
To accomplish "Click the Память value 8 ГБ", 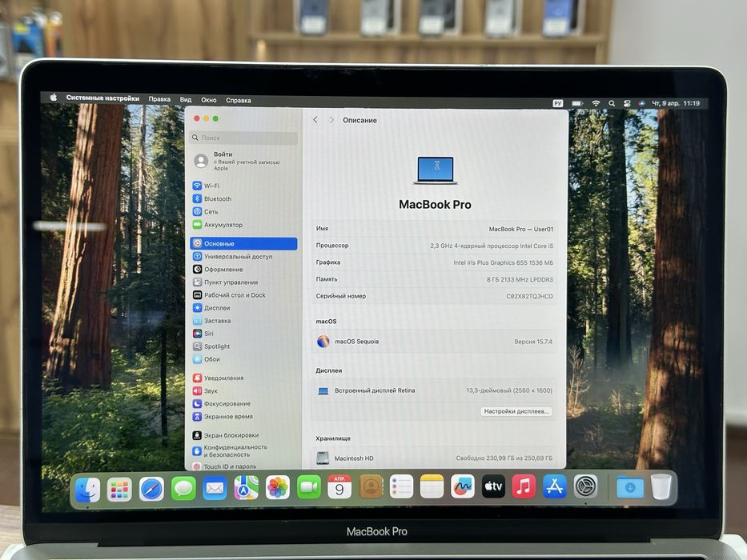I will [x=520, y=279].
